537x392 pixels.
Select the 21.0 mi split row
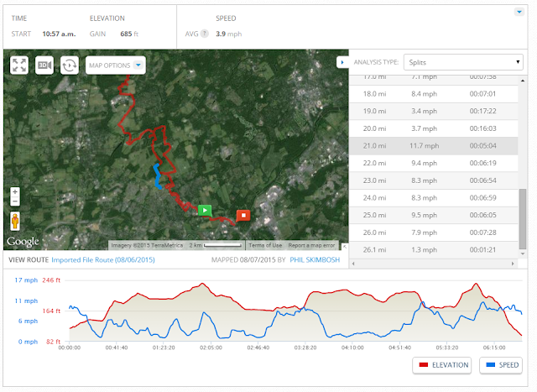coord(433,145)
